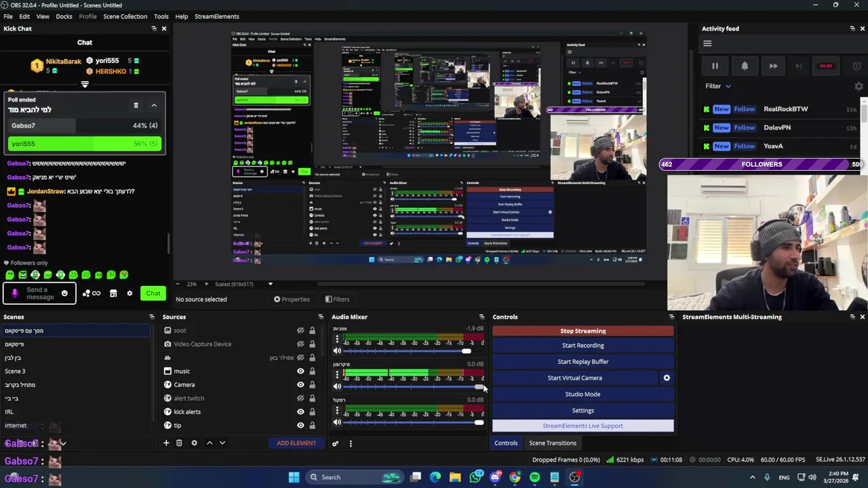Adjust the second audio channel volume slider
The height and width of the screenshot is (488, 868).
[x=414, y=387]
